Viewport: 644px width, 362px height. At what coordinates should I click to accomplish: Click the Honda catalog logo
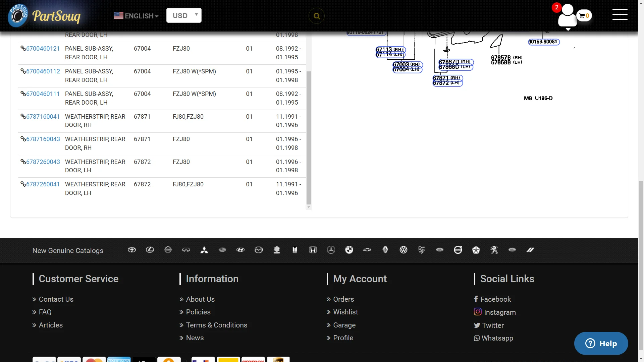click(x=313, y=250)
